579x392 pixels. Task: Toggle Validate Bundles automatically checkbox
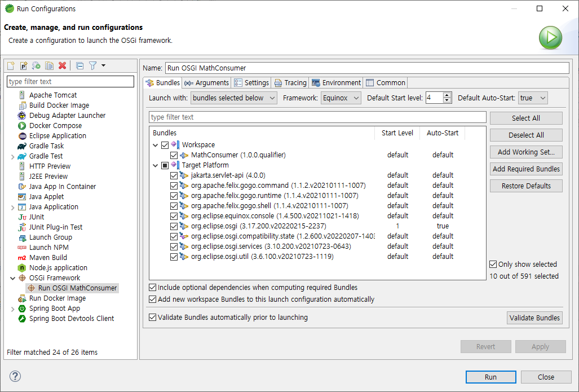[x=153, y=318]
